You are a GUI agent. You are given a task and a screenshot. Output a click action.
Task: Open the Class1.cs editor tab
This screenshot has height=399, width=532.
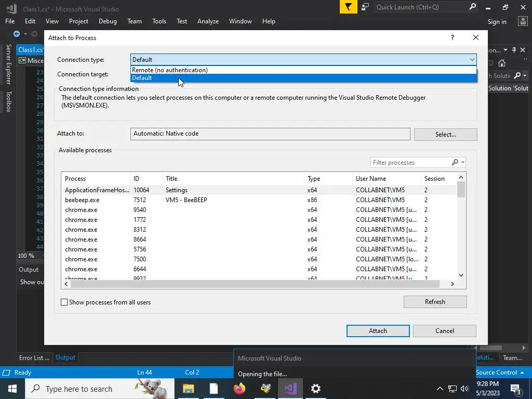[31, 50]
